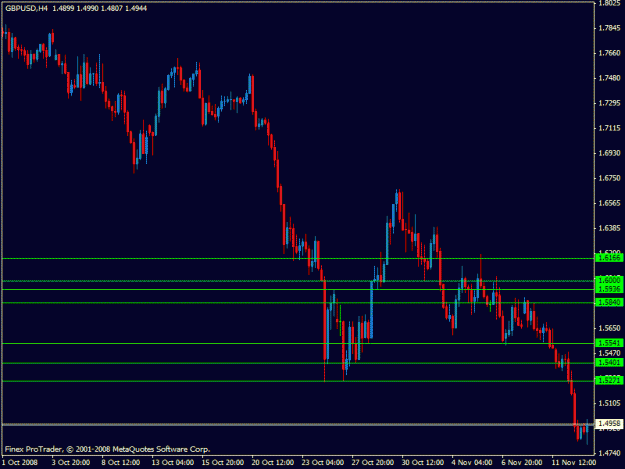Click the 1.6750 price axis value

[x=610, y=178]
